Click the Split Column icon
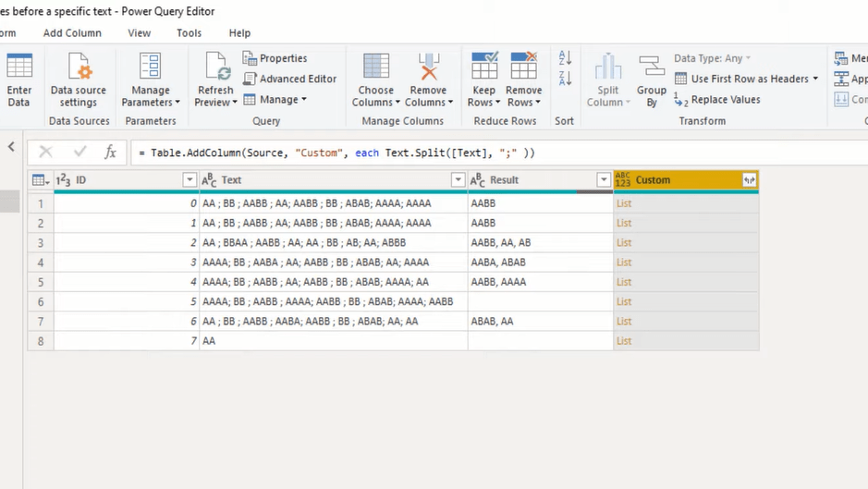This screenshot has width=868, height=489. [608, 66]
